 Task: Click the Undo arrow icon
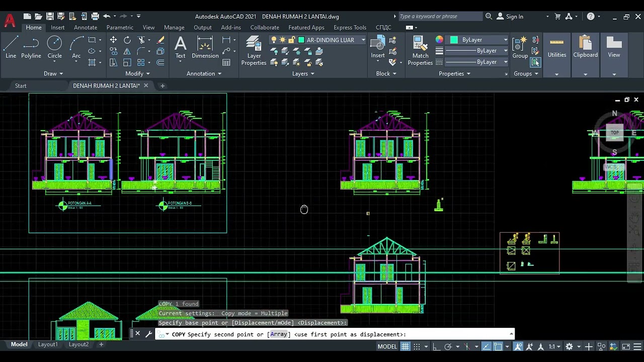tap(107, 17)
